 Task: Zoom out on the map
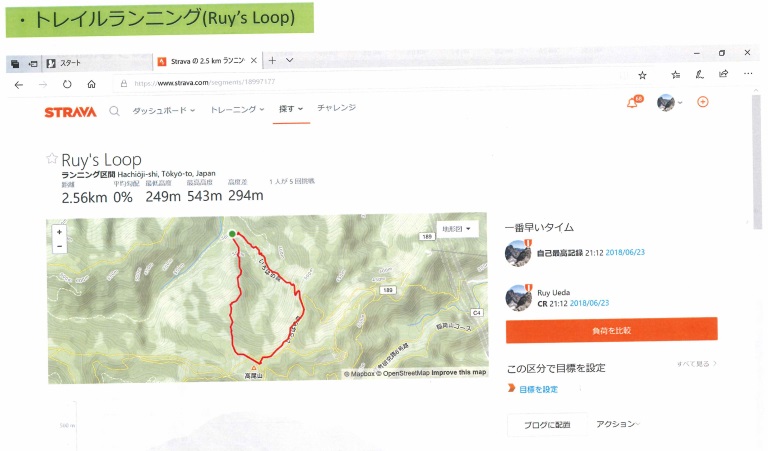[x=60, y=245]
